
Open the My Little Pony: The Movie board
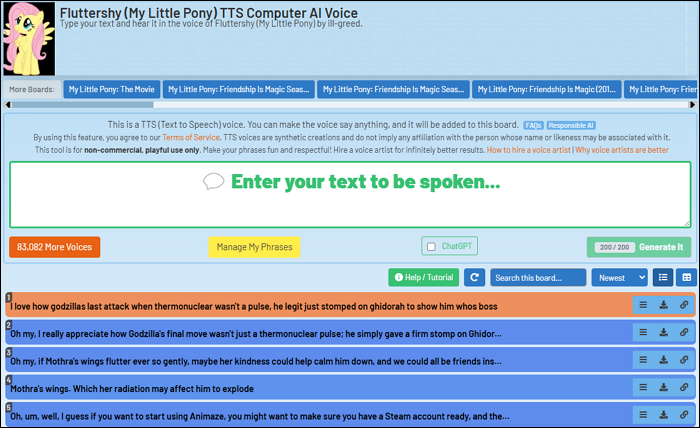[x=112, y=89]
